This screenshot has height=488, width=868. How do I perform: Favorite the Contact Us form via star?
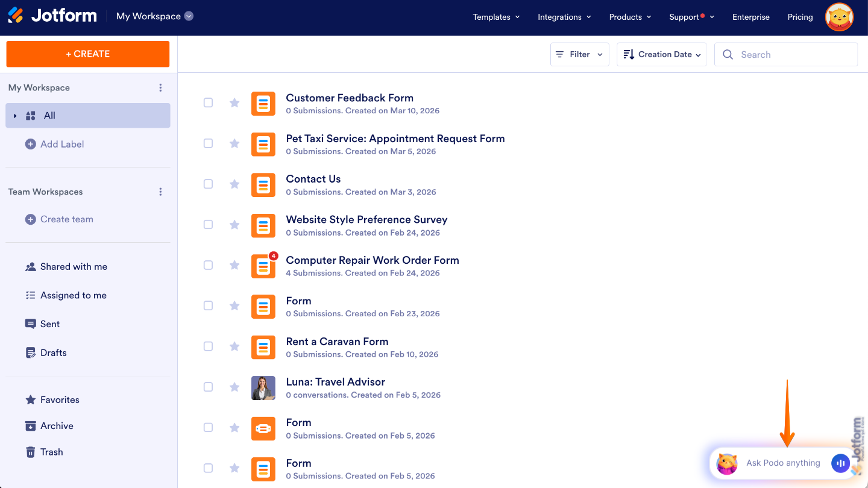point(234,184)
